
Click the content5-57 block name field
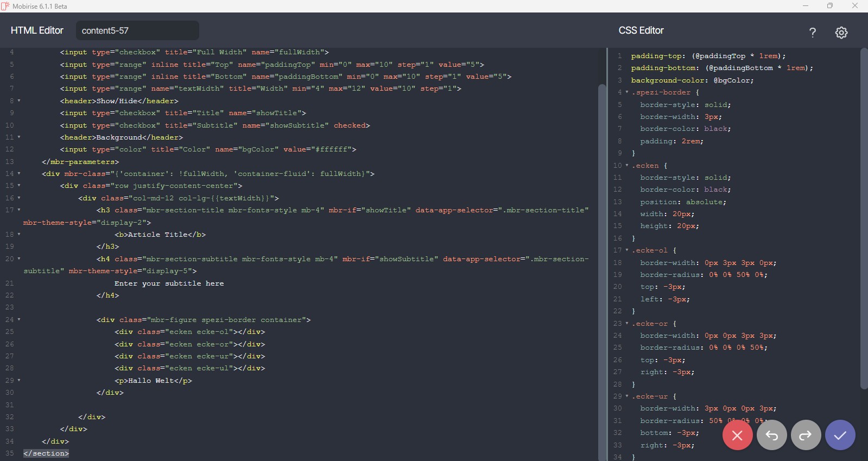click(137, 30)
